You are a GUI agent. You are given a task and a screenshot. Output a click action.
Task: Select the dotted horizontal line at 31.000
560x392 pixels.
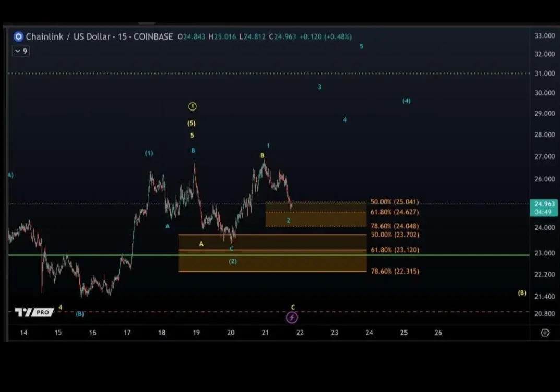269,73
